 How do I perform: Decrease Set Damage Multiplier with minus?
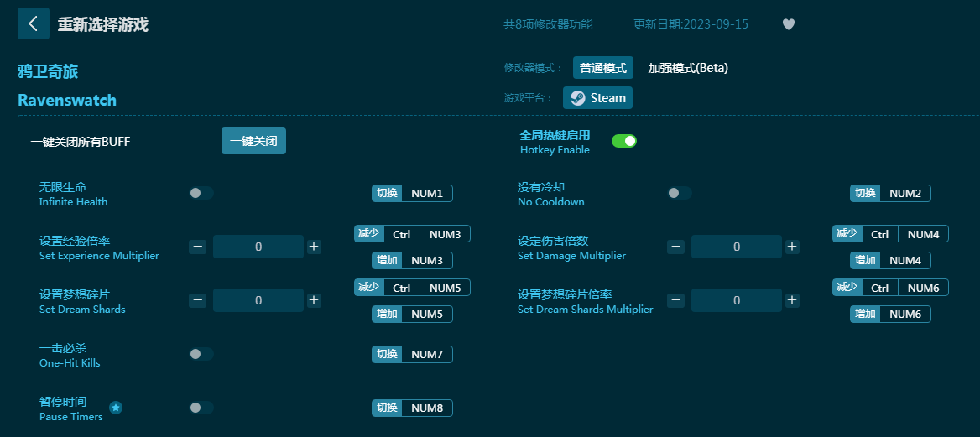click(675, 247)
